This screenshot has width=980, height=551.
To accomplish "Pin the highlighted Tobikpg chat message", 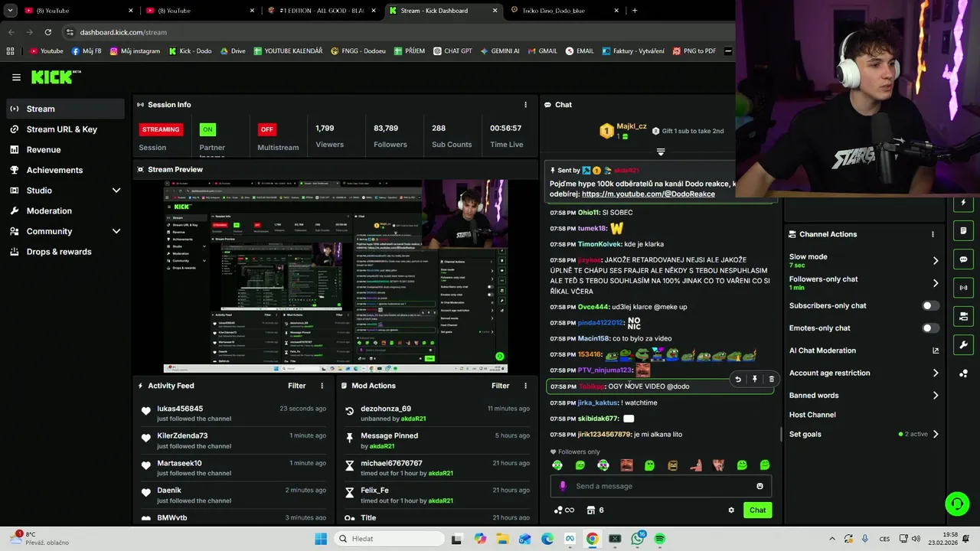I will pos(754,379).
